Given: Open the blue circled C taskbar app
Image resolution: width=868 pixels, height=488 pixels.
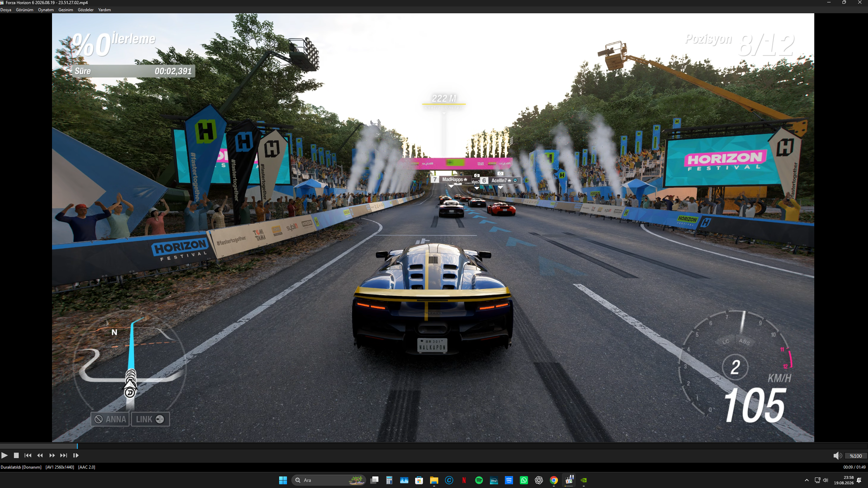Looking at the screenshot, I should coord(449,480).
